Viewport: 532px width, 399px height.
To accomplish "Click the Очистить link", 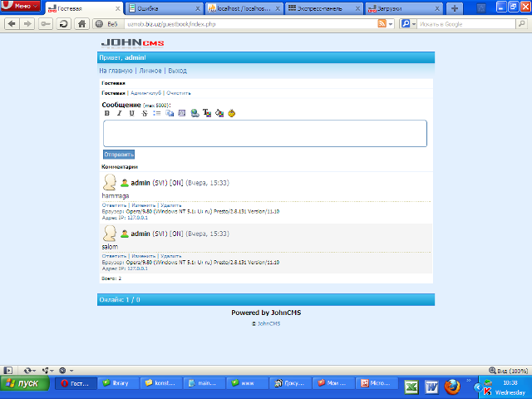I will (x=179, y=93).
